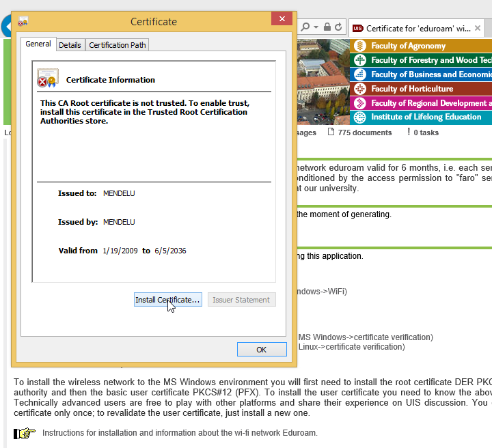The height and width of the screenshot is (448, 492).
Task: Open the 'Linux->certificate verification' link
Action: (x=351, y=347)
